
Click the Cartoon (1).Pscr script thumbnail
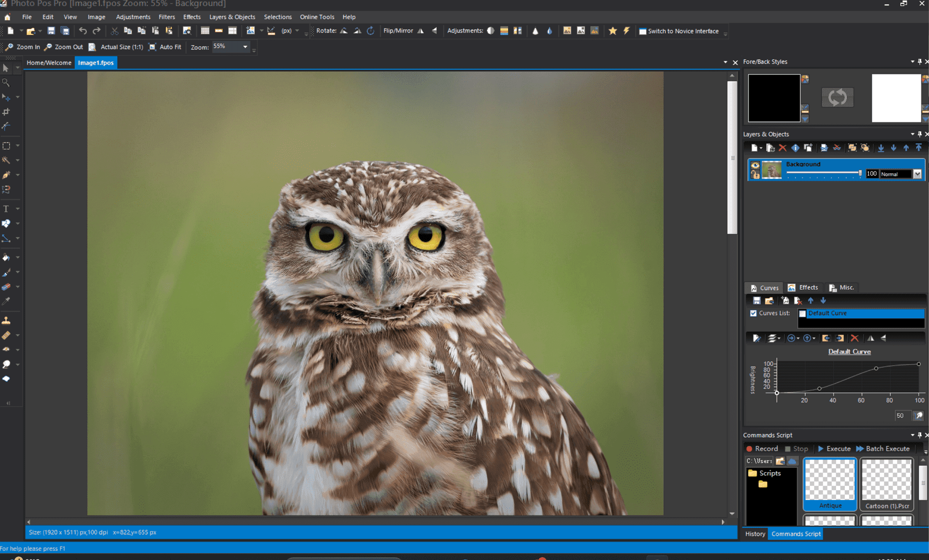(x=886, y=484)
